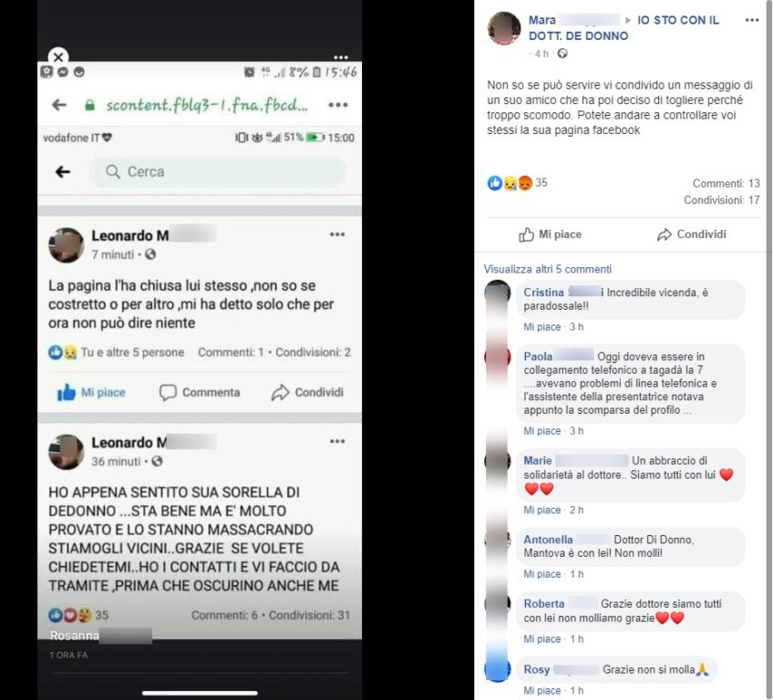Click Condividi on Mara's post
The image size is (773, 700).
691,234
